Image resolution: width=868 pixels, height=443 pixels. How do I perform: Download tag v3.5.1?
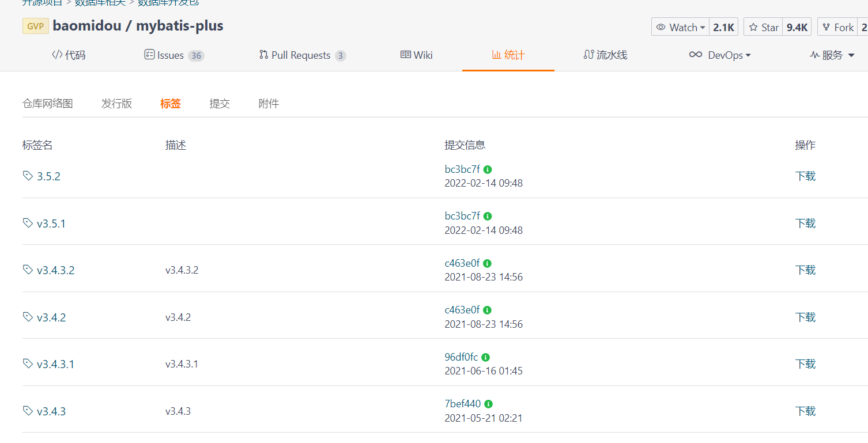tap(805, 224)
